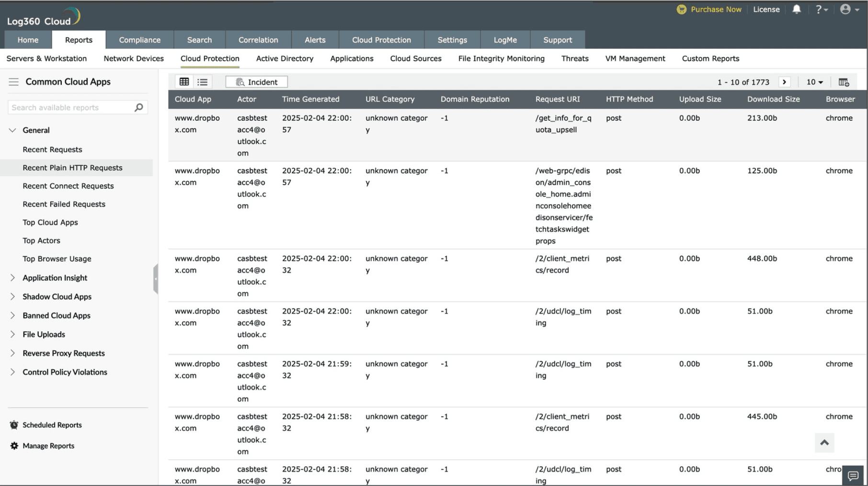Toggle the Common Cloud Apps hamburger menu

tap(14, 82)
